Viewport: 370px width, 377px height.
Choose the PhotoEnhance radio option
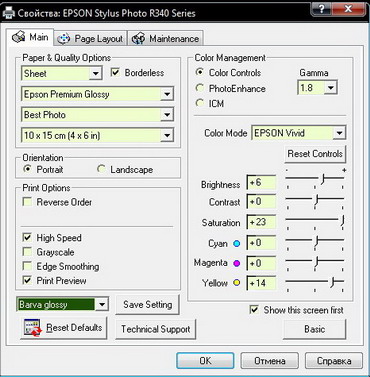click(x=200, y=88)
